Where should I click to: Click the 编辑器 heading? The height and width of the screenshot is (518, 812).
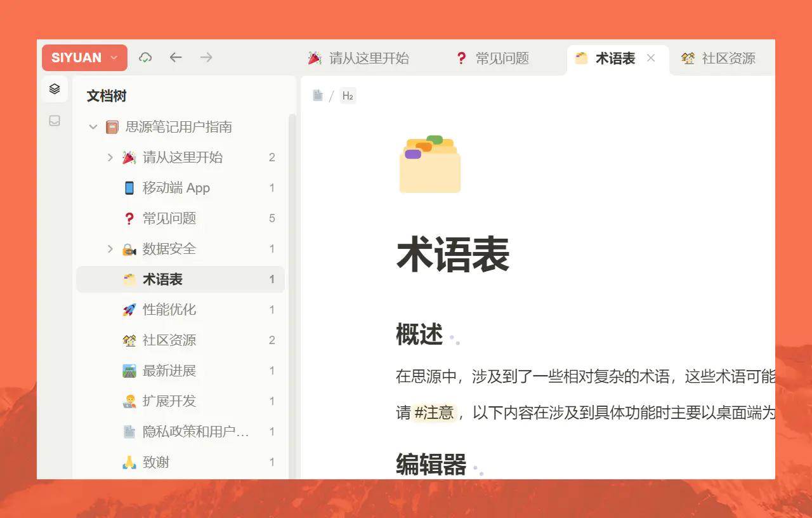pyautogui.click(x=431, y=464)
